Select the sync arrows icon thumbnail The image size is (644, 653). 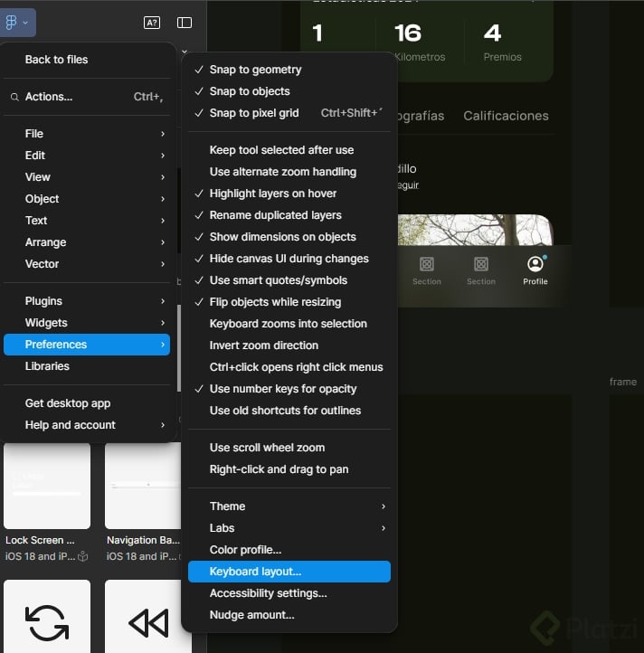47,616
